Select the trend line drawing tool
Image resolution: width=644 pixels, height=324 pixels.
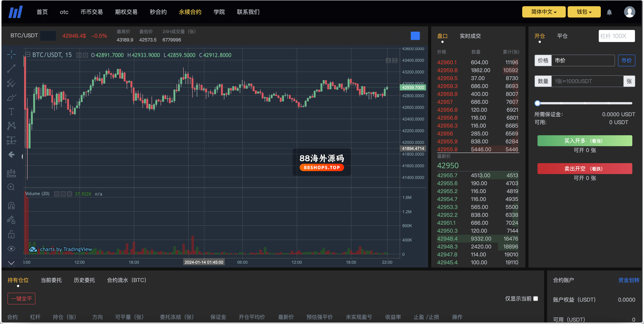click(x=11, y=68)
